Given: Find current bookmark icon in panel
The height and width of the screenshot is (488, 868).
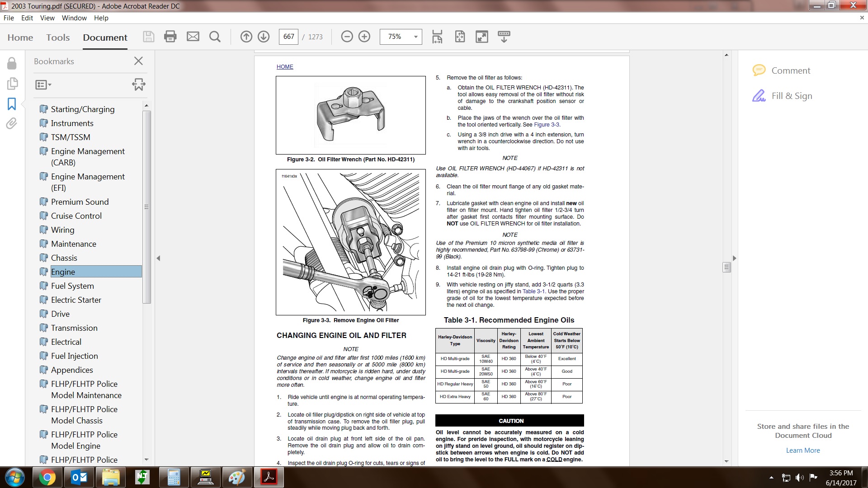Looking at the screenshot, I should 139,84.
